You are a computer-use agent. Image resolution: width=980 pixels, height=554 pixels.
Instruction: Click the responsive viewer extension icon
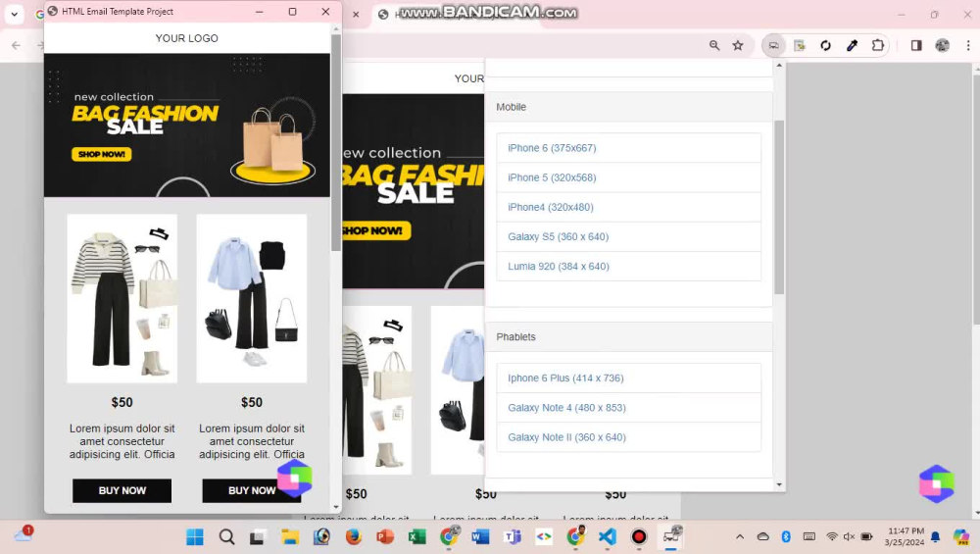[774, 45]
